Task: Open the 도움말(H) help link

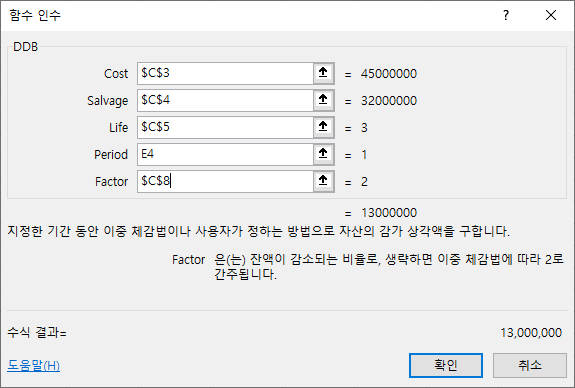Action: pos(33,366)
